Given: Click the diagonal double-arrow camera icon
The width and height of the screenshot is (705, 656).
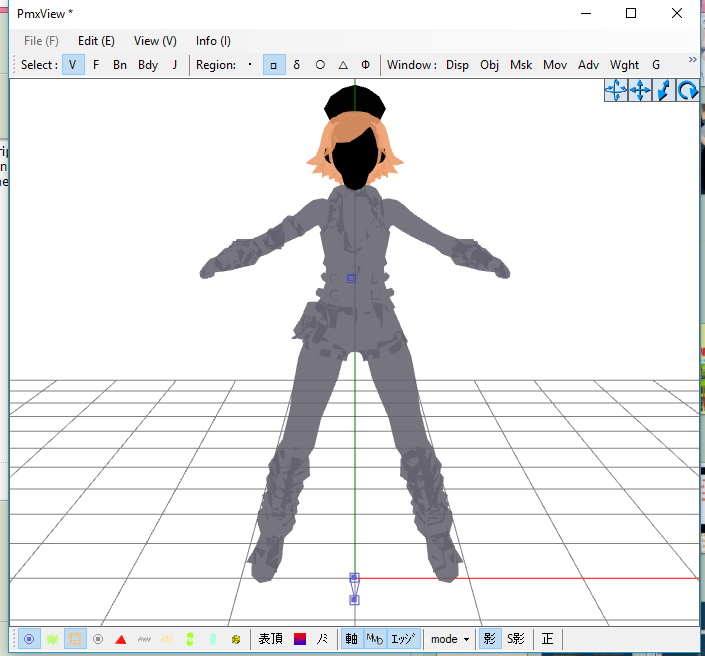Looking at the screenshot, I should click(x=663, y=91).
